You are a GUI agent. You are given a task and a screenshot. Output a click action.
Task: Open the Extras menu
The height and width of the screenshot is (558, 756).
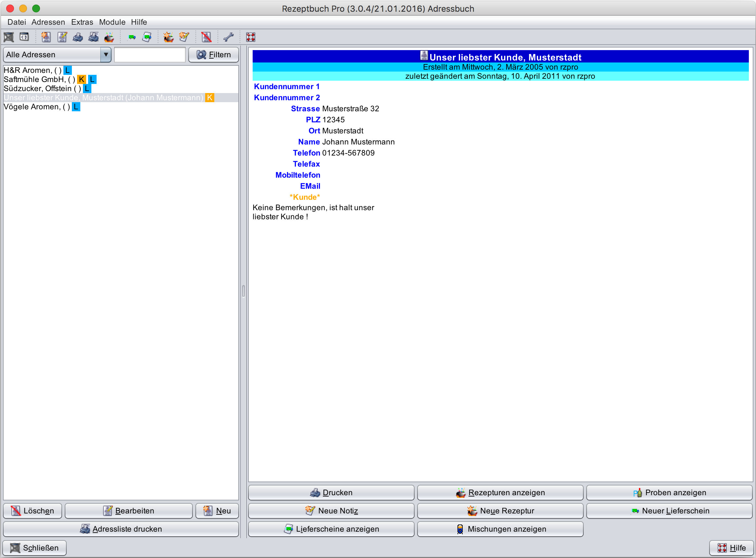point(82,22)
